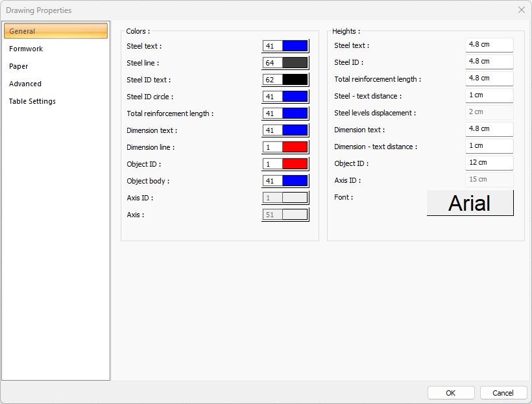Viewport: 532px width, 404px height.
Task: Open the Formwork settings page
Action: [x=26, y=49]
